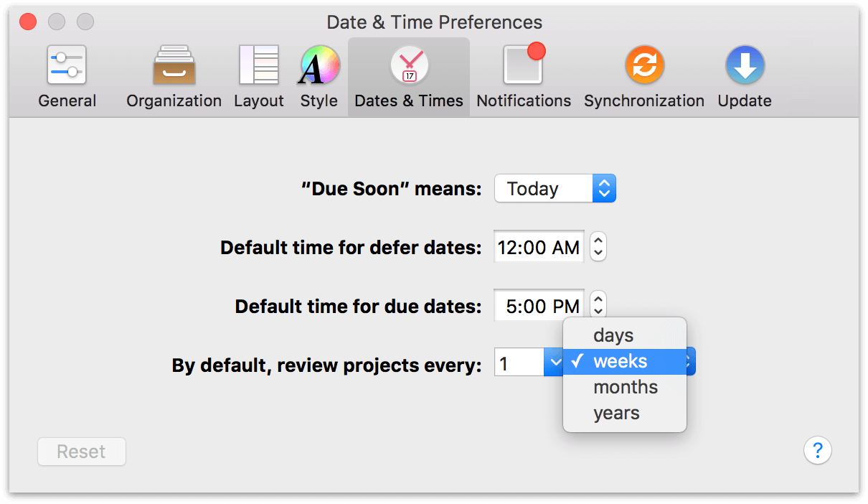Choose "months" from the interval menu
868x504 pixels.
625,387
